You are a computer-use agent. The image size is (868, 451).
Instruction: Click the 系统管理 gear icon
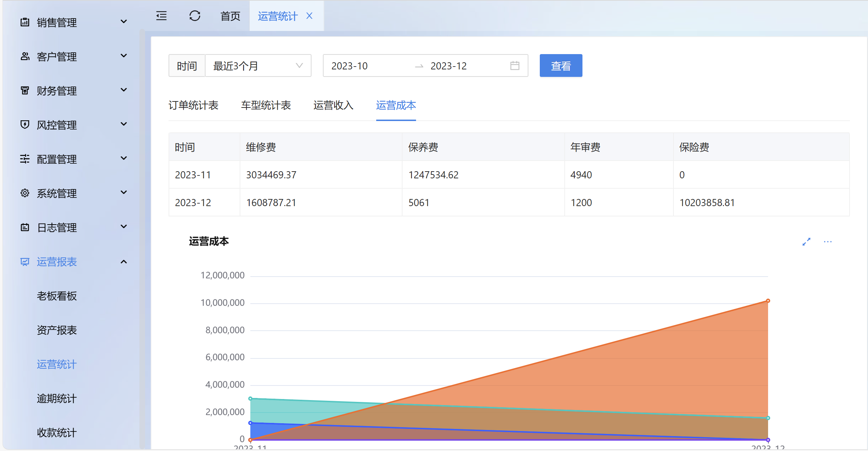25,193
